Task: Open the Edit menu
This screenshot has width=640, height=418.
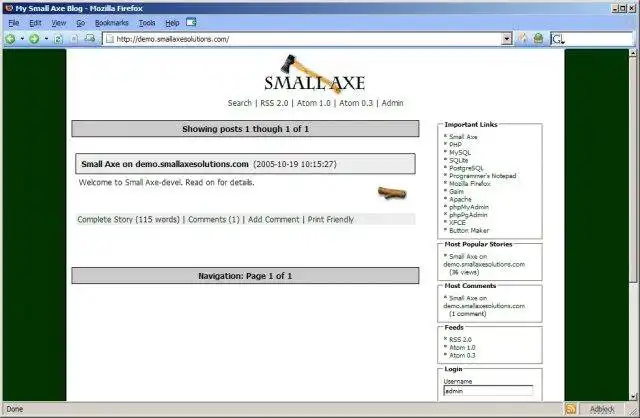Action: pyautogui.click(x=35, y=23)
